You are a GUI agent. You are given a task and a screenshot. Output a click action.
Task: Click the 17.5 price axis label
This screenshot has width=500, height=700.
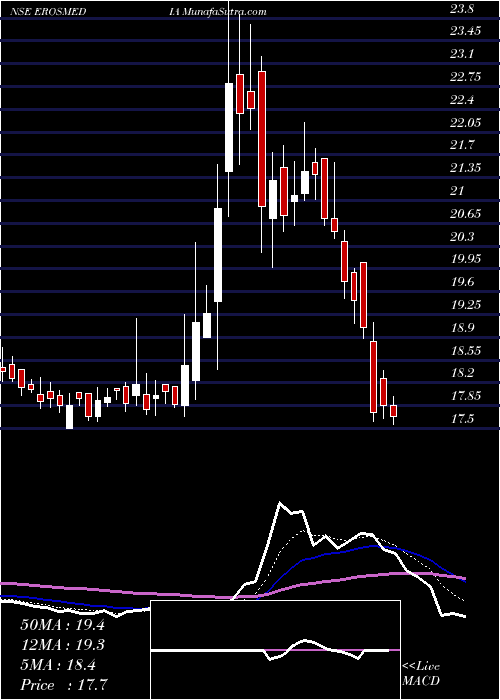click(x=462, y=418)
